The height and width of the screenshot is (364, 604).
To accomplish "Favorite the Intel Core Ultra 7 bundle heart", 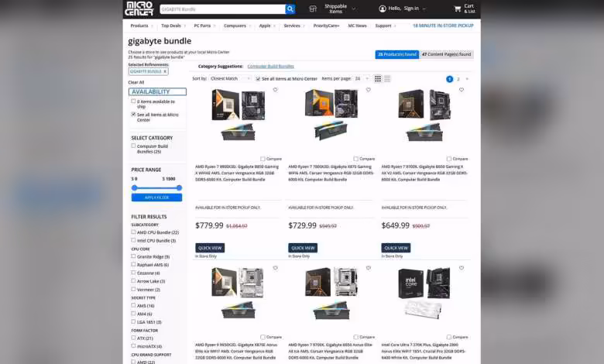I will (462, 268).
